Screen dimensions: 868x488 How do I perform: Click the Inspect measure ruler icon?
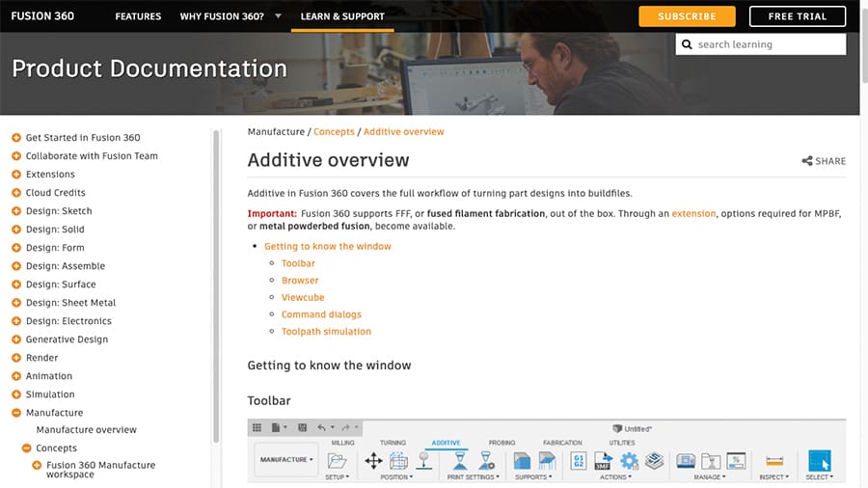tap(774, 460)
